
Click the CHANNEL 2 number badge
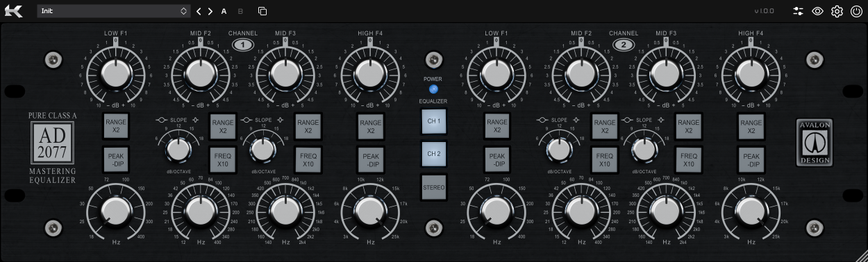[x=624, y=45]
